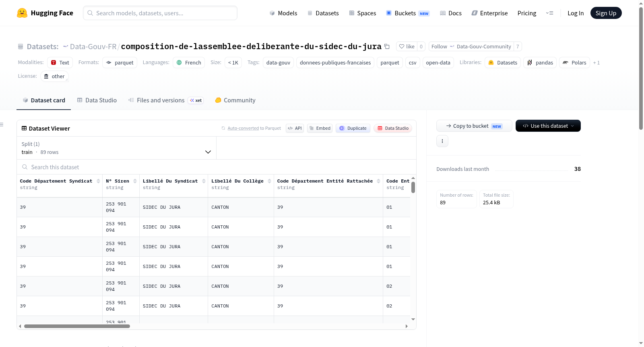
Task: Copy dataset name with the copy icon
Action: tap(387, 46)
